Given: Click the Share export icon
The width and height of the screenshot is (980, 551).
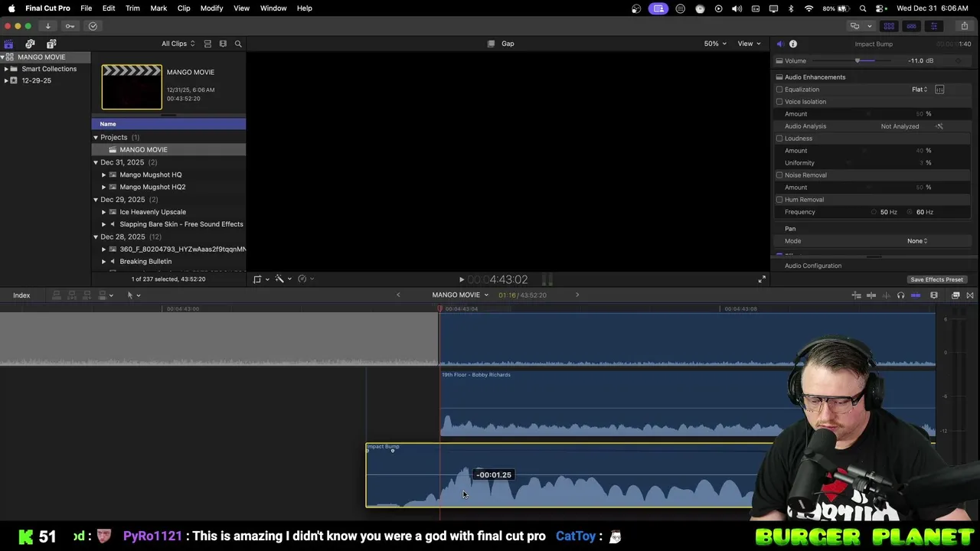Looking at the screenshot, I should tap(964, 26).
